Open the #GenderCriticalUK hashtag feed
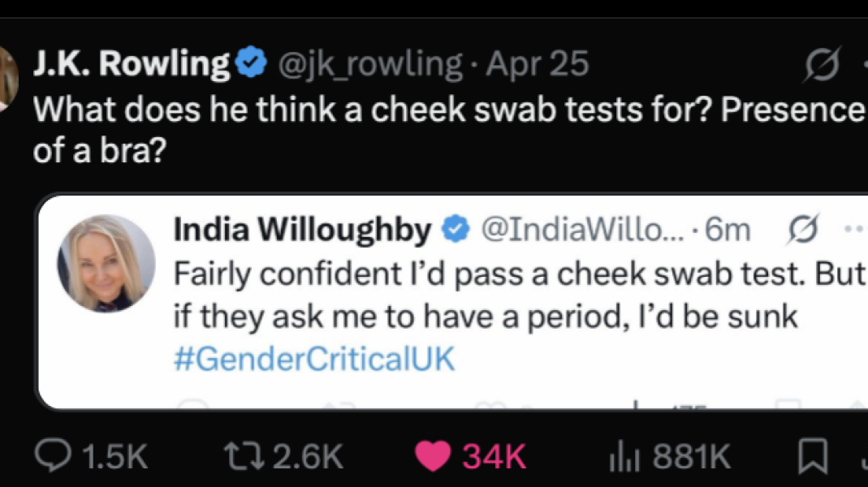This screenshot has width=868, height=487. tap(313, 358)
